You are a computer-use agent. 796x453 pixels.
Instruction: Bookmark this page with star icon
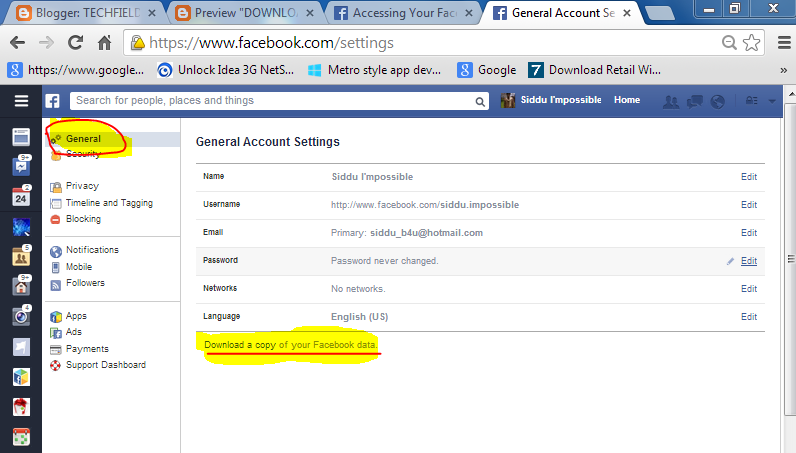751,43
